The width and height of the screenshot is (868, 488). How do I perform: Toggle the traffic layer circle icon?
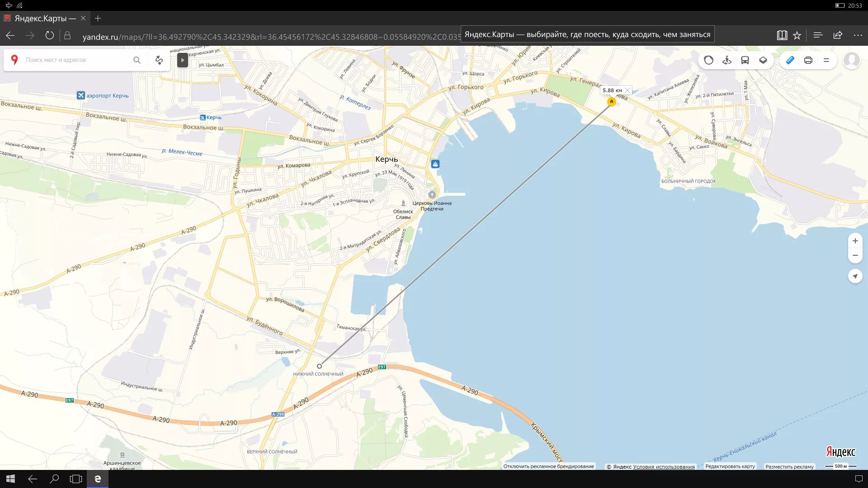click(708, 60)
